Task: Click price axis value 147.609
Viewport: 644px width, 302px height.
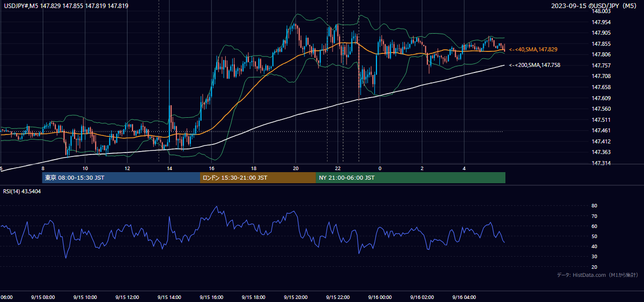Action: click(x=601, y=98)
